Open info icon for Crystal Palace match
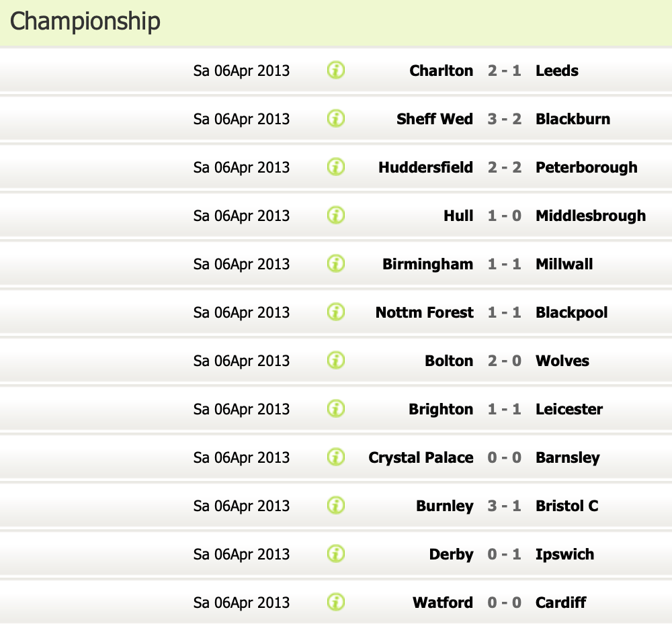This screenshot has height=626, width=672. coord(336,457)
